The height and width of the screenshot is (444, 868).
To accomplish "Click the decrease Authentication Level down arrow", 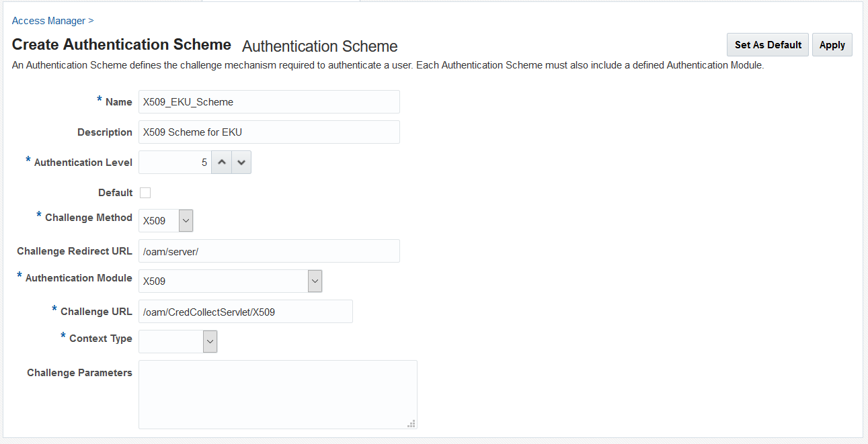I will coord(241,163).
